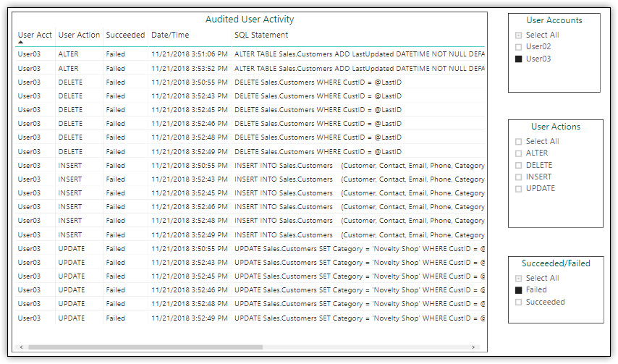Click the horizontal scrollbar thumb of the table
Screen dimensions: 618x364
[x=145, y=347]
